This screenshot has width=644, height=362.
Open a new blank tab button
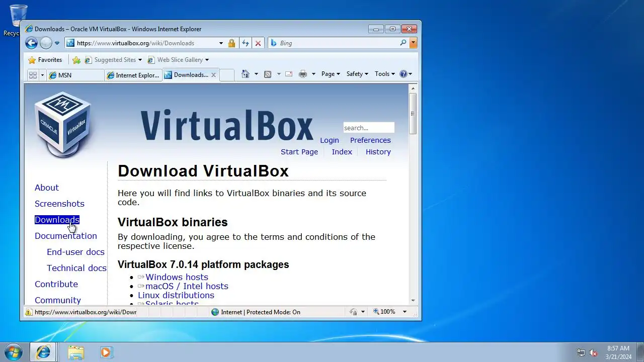(x=227, y=75)
